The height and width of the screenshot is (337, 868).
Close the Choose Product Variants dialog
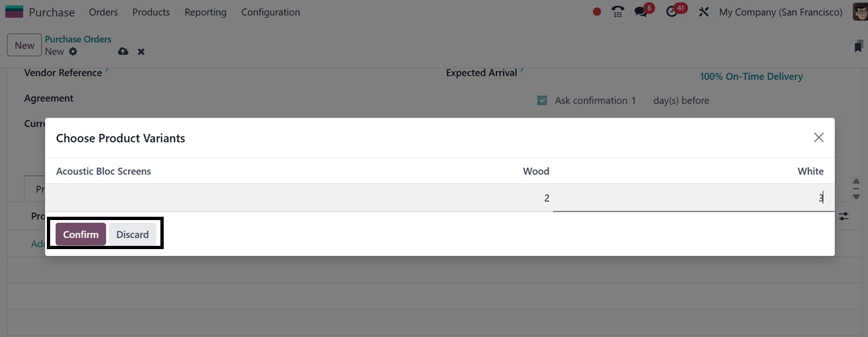pos(818,137)
